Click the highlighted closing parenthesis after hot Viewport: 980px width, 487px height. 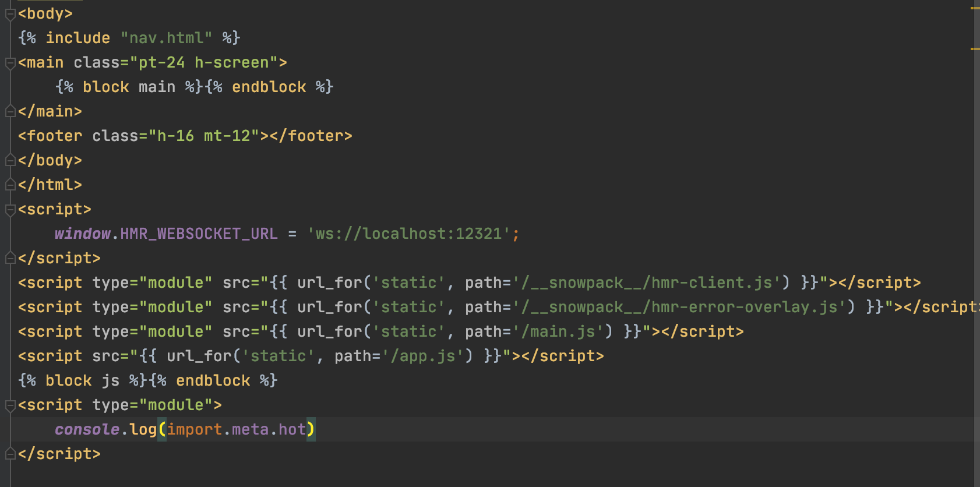[311, 429]
